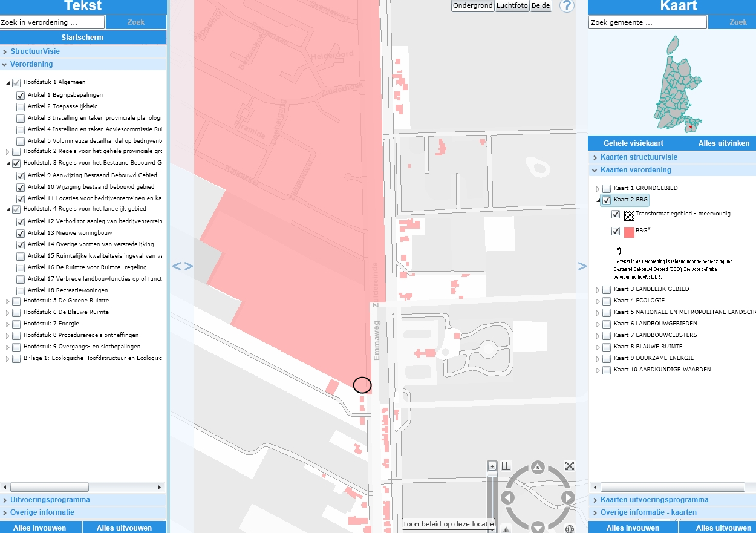Click Gehele visiekaart button
Viewport: 756px width, 533px height.
tap(633, 143)
